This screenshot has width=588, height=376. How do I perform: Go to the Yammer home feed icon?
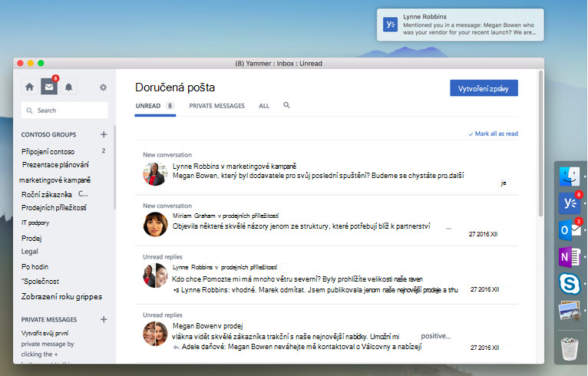tap(29, 87)
